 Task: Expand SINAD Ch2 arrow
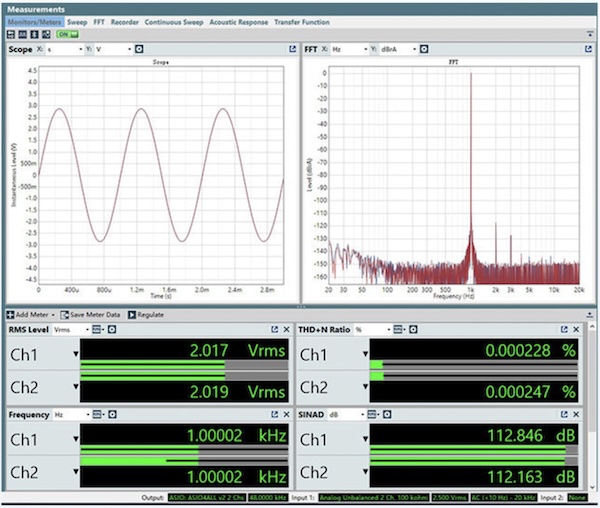(x=365, y=472)
